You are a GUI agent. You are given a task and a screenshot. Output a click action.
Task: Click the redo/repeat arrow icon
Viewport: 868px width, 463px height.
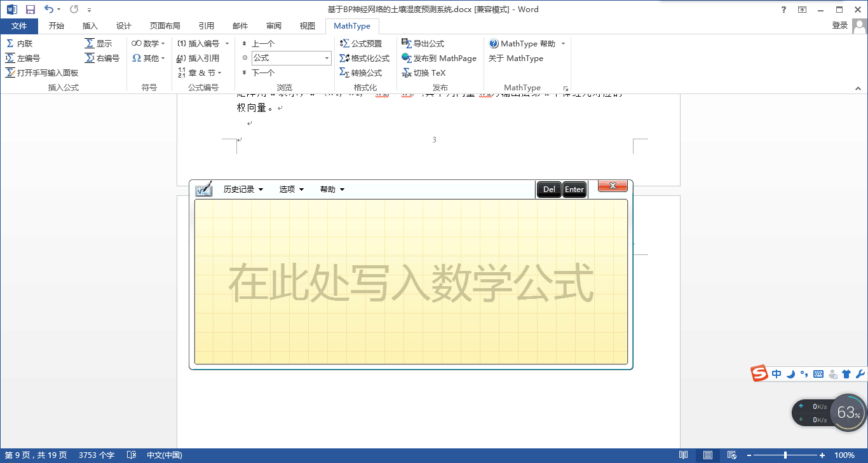click(74, 10)
